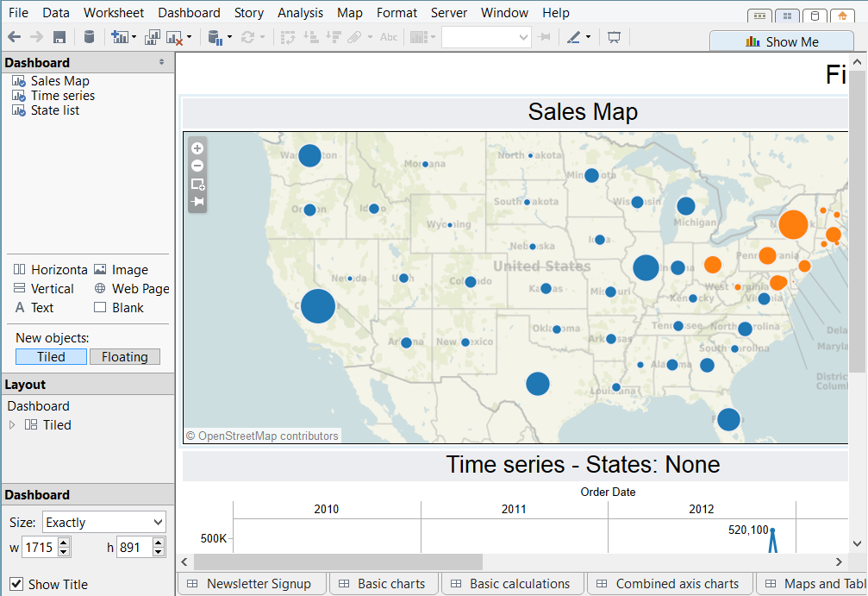Click the Fix Axes pin icon in toolbar
This screenshot has width=868, height=596.
tap(544, 37)
